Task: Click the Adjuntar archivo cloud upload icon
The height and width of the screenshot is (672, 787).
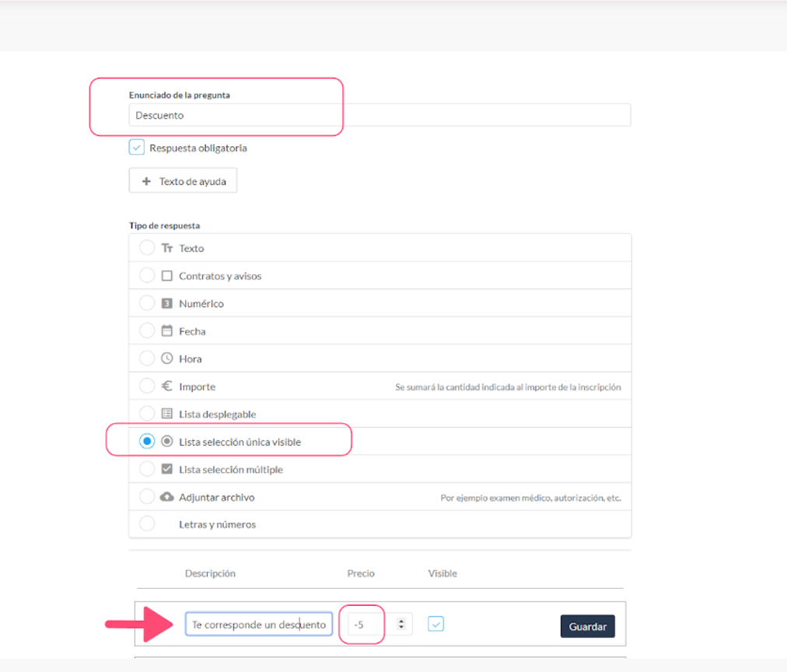Action: 166,497
